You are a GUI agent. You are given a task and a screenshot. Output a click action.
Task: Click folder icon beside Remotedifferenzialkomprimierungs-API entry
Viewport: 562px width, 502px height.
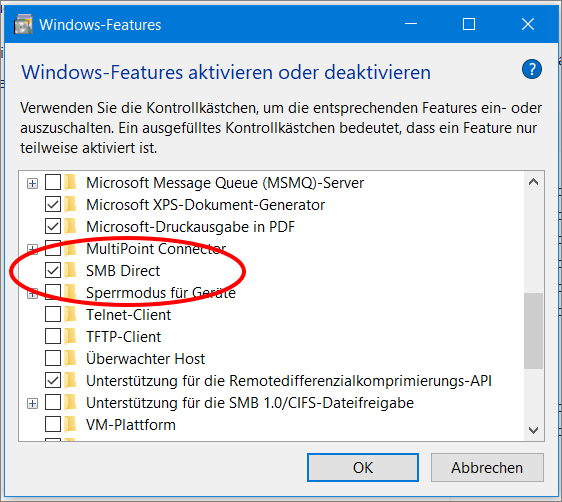[71, 381]
